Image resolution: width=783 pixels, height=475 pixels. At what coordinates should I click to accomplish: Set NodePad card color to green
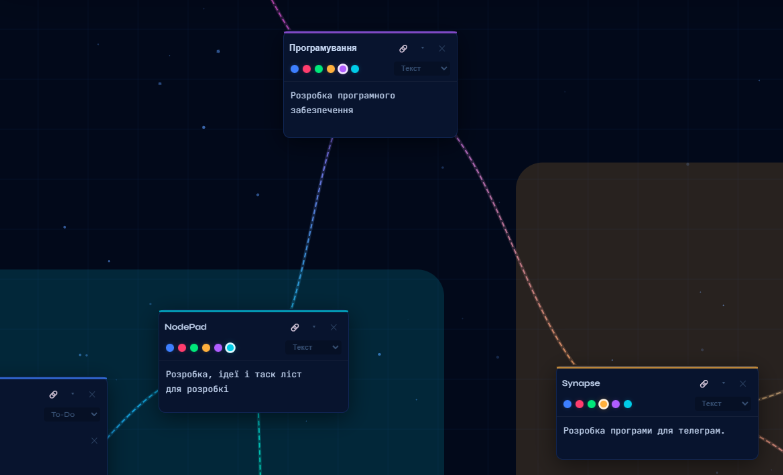pyautogui.click(x=194, y=348)
